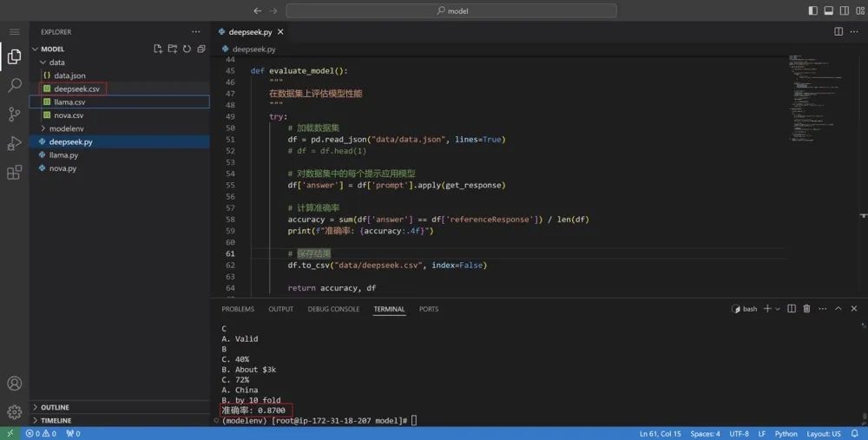868x440 pixels.
Task: Go forward using navigation arrow
Action: pos(273,10)
